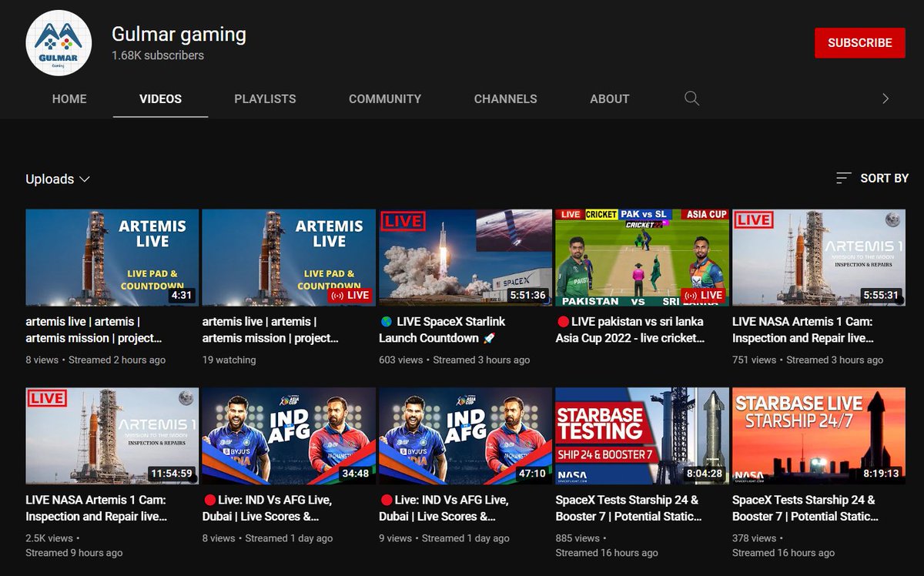Open SpaceX Tests Starship 24 title with 378 views
Image resolution: width=924 pixels, height=576 pixels.
804,508
